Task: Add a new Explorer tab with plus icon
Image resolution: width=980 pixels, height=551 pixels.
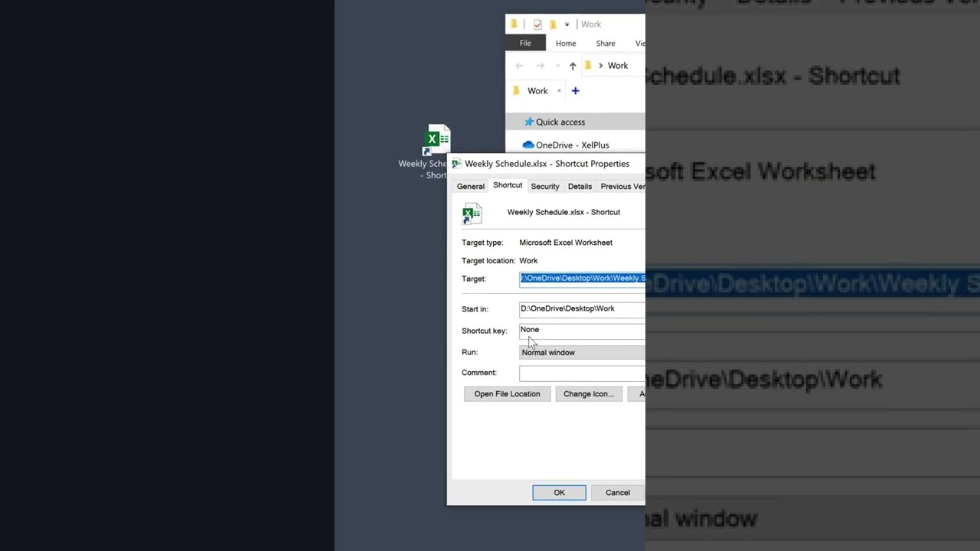Action: coord(576,91)
